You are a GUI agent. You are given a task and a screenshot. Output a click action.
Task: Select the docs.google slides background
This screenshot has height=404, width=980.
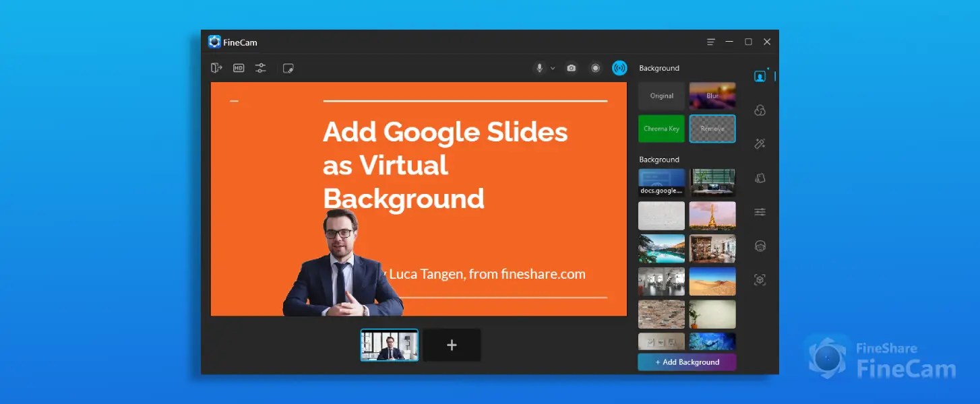pyautogui.click(x=661, y=180)
